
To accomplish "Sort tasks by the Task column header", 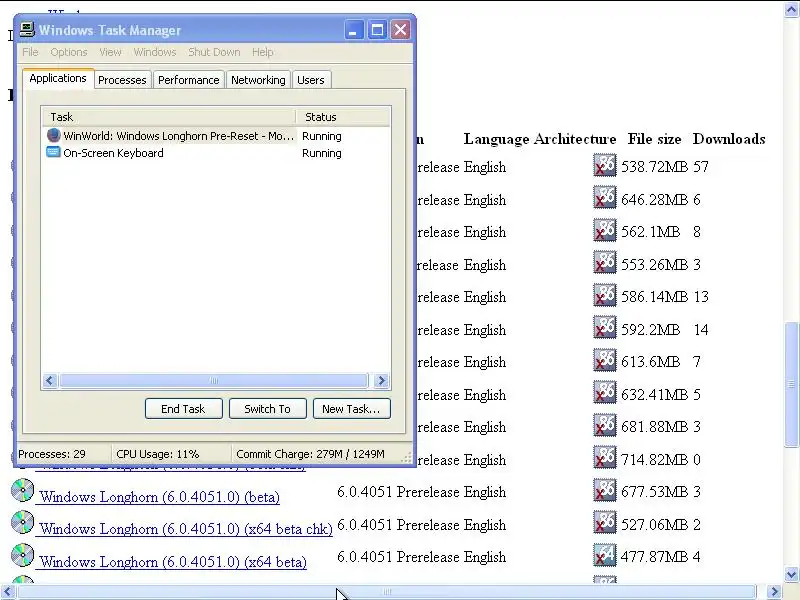I will pyautogui.click(x=169, y=117).
